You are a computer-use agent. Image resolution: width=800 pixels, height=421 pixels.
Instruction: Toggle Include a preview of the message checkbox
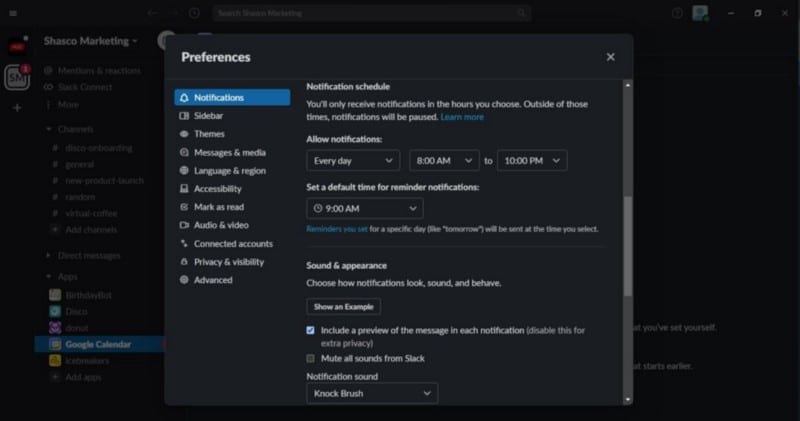coord(311,330)
